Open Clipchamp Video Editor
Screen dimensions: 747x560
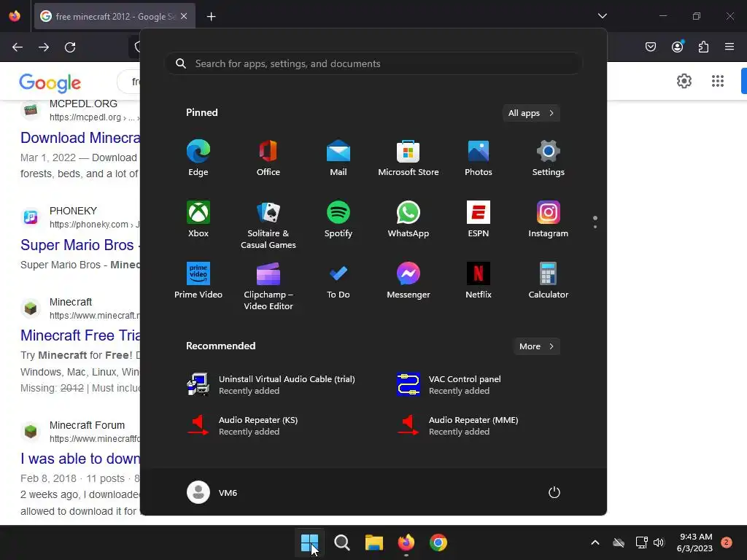tap(268, 286)
